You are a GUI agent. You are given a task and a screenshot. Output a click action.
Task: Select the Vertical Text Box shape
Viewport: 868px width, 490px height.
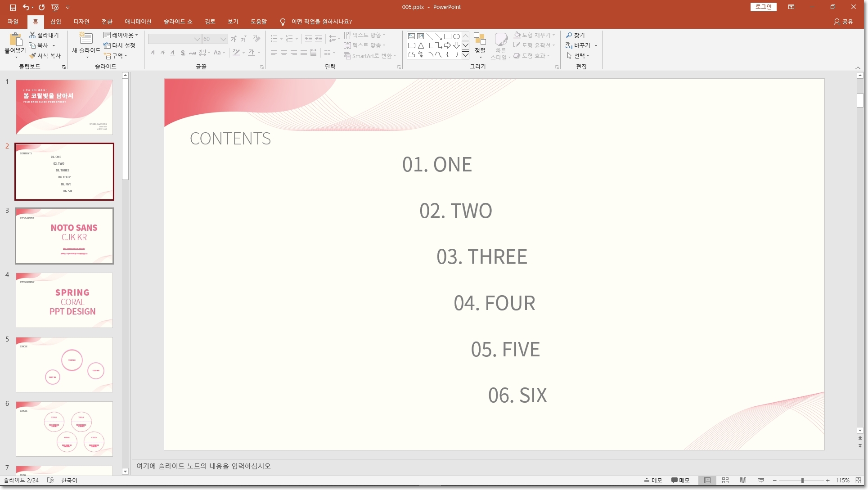(420, 36)
